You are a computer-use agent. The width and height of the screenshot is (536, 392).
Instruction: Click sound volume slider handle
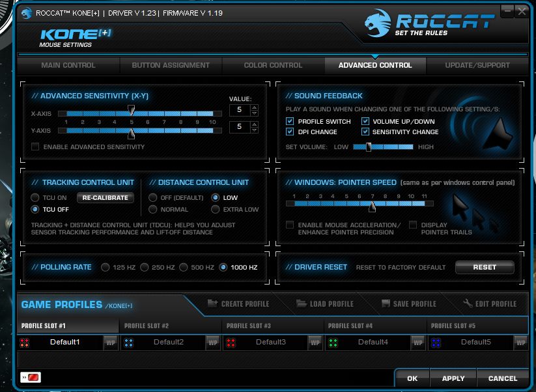click(369, 147)
